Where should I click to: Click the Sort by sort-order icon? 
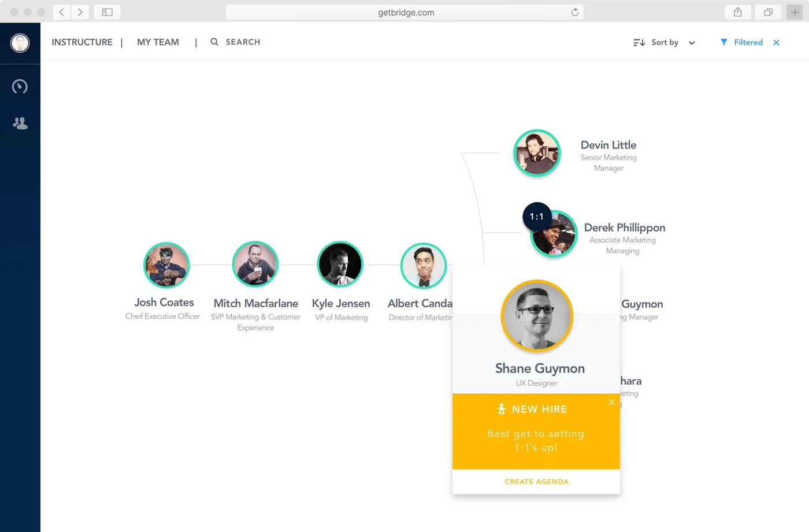[639, 42]
